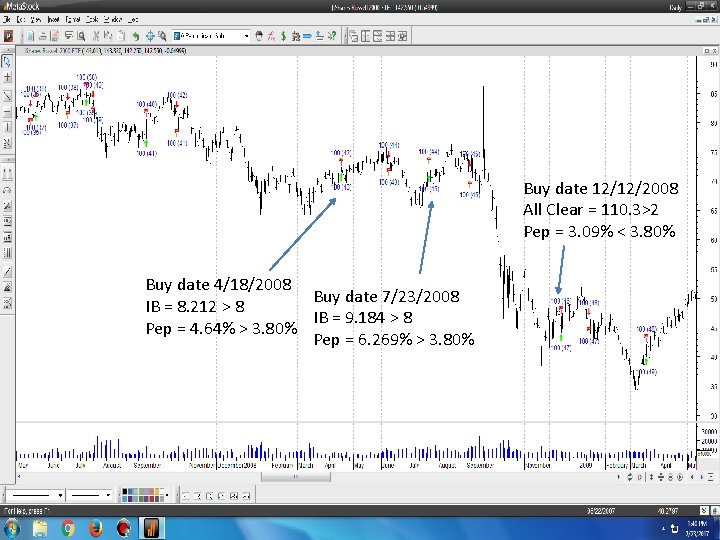Click the last window layout icon

pos(402,36)
